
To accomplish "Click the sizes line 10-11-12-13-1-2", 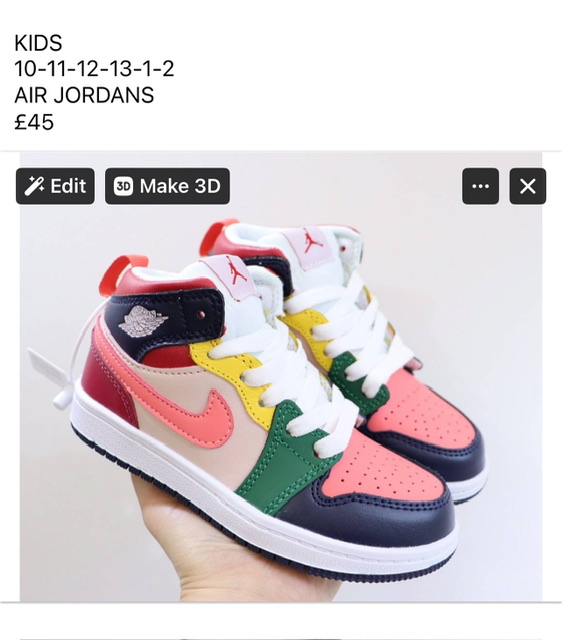I will tap(94, 69).
